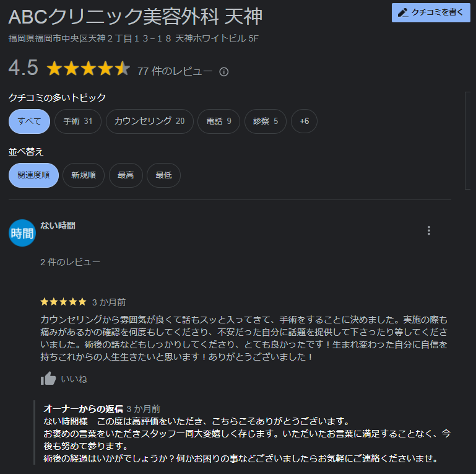Filter reviews by 診察 5 topic
This screenshot has width=476, height=474.
[266, 121]
